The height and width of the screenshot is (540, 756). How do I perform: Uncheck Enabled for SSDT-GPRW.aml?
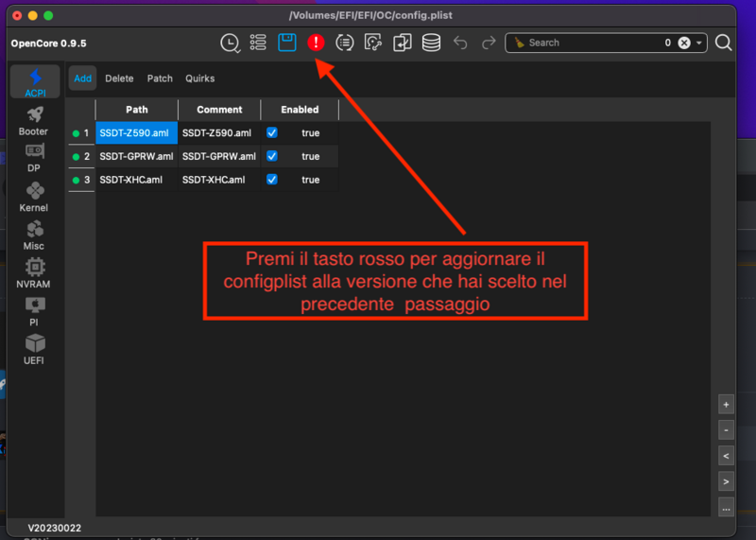click(272, 156)
